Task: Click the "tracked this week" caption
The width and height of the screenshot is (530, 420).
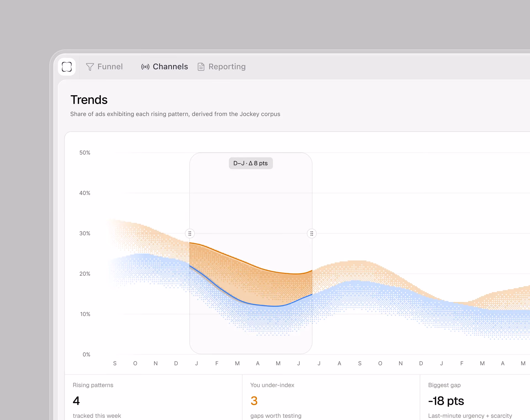Action: click(x=97, y=416)
